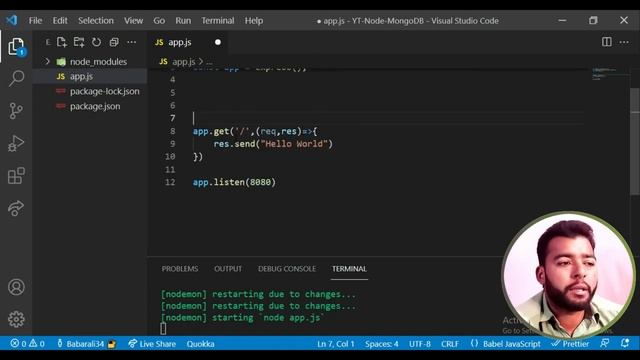Click Quokka in the status bar
The image size is (640, 360).
pos(200,344)
